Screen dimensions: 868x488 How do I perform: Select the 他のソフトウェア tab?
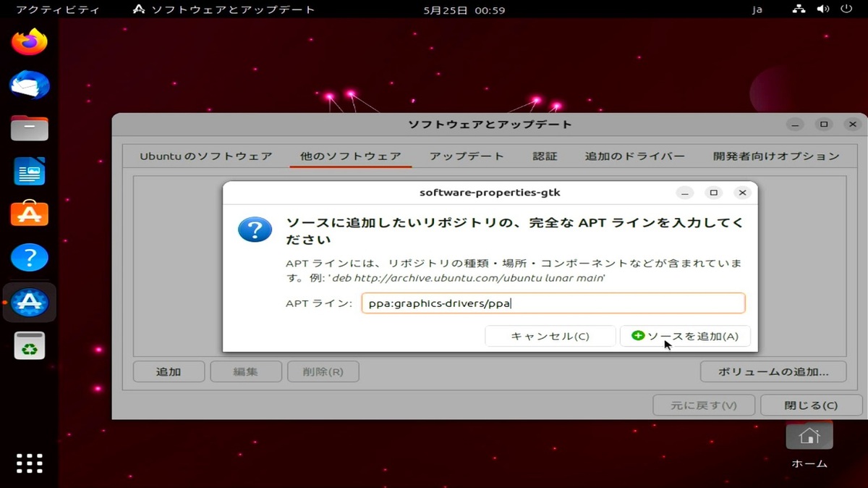(x=351, y=156)
